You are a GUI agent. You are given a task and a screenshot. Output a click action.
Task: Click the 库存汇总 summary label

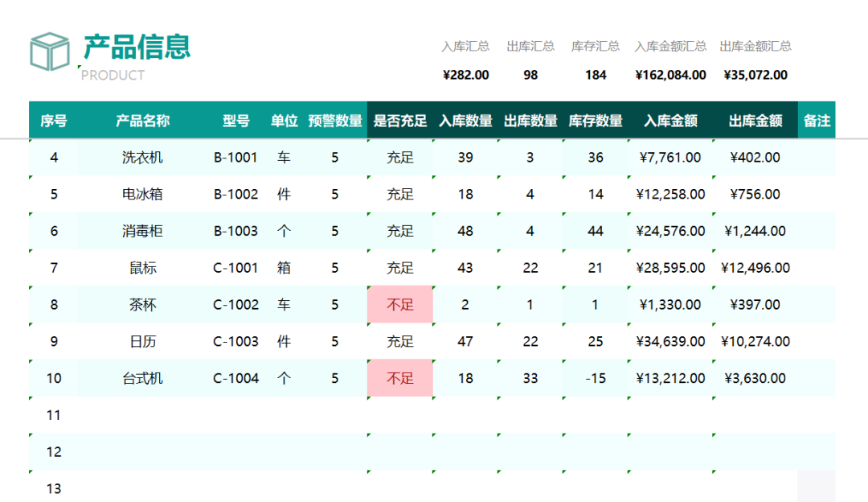(595, 46)
